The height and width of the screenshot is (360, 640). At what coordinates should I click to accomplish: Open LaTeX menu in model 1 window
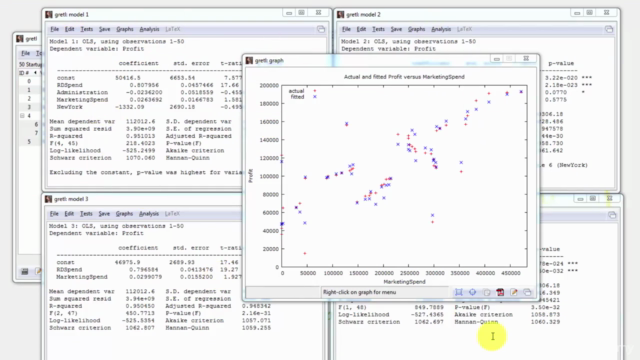172,29
